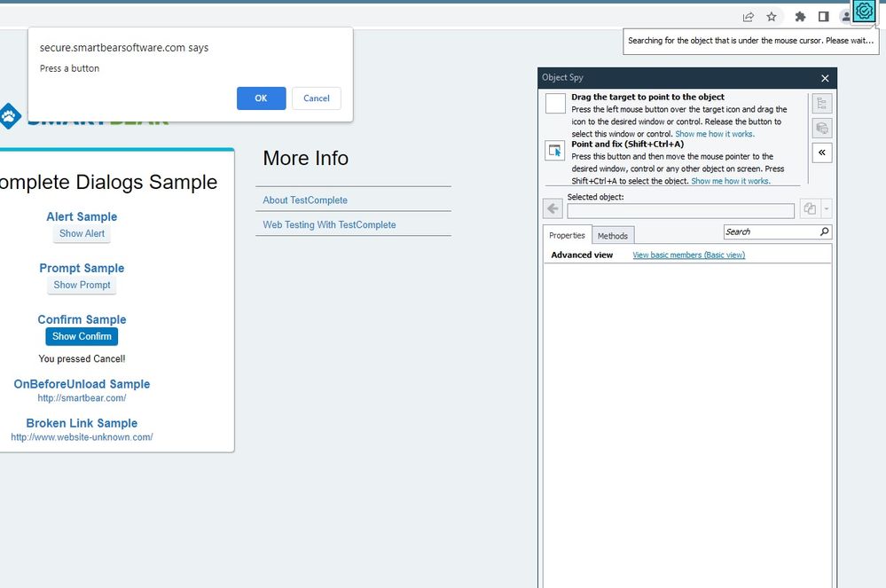Image resolution: width=886 pixels, height=588 pixels.
Task: Click the Show Alert button
Action: pos(82,233)
